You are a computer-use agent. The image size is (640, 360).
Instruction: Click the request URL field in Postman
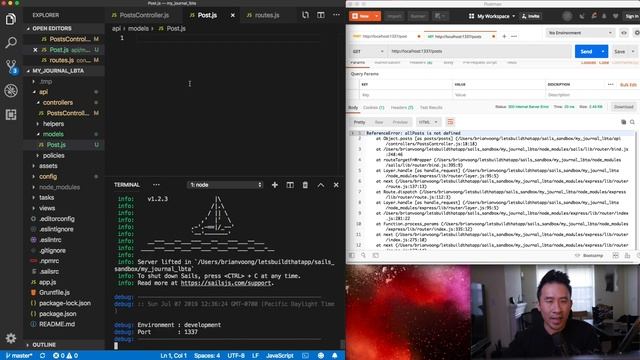[x=480, y=51]
